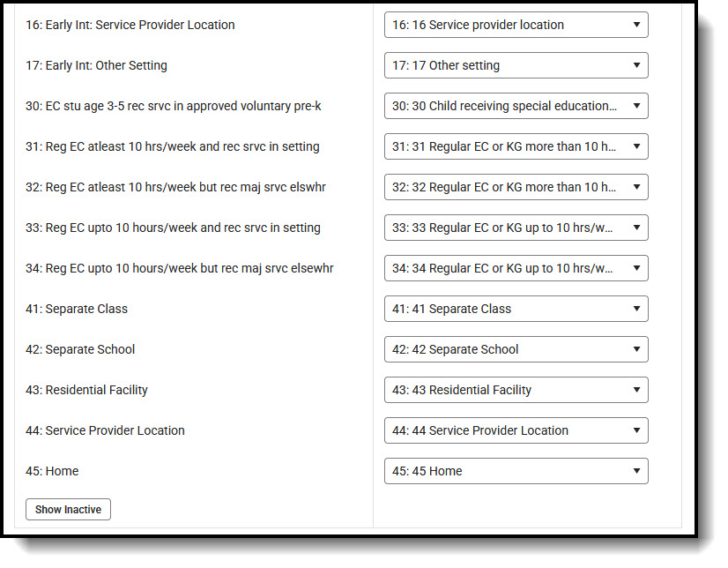Select the '42: Separate School' label
The image size is (728, 568).
(80, 349)
